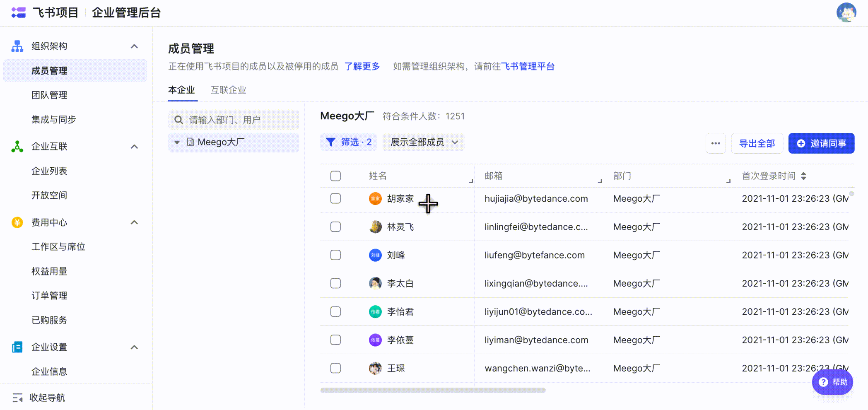868x410 pixels.
Task: Collapse the 企业设置 section chevron
Action: [x=134, y=347]
